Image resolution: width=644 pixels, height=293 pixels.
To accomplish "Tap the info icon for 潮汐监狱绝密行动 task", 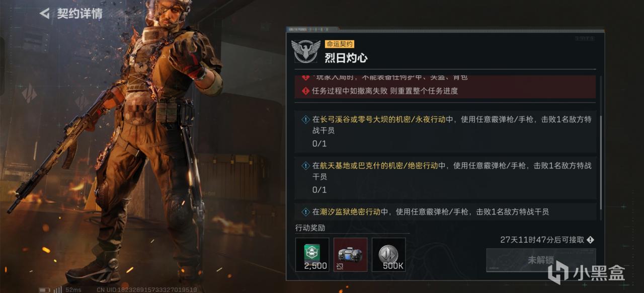I will (305, 212).
